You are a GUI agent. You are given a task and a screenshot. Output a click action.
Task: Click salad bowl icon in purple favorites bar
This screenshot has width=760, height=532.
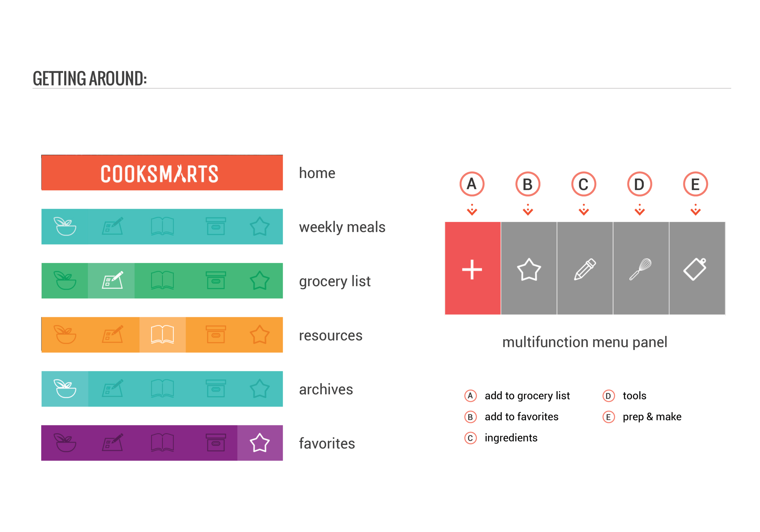pos(65,443)
